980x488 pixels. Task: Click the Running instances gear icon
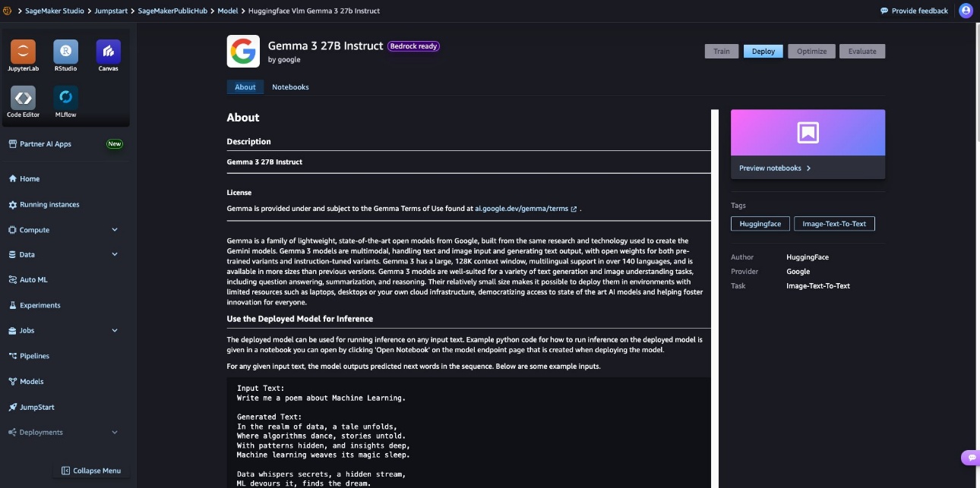pos(12,205)
